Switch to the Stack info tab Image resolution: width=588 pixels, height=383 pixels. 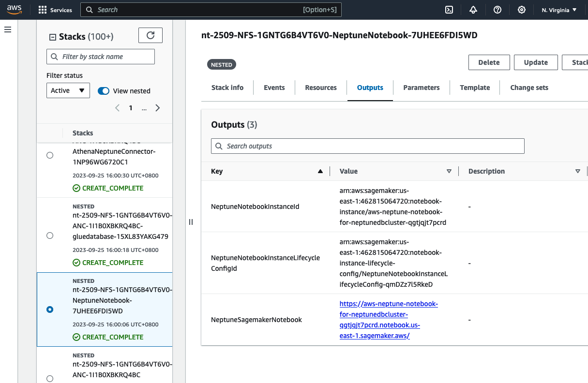227,88
